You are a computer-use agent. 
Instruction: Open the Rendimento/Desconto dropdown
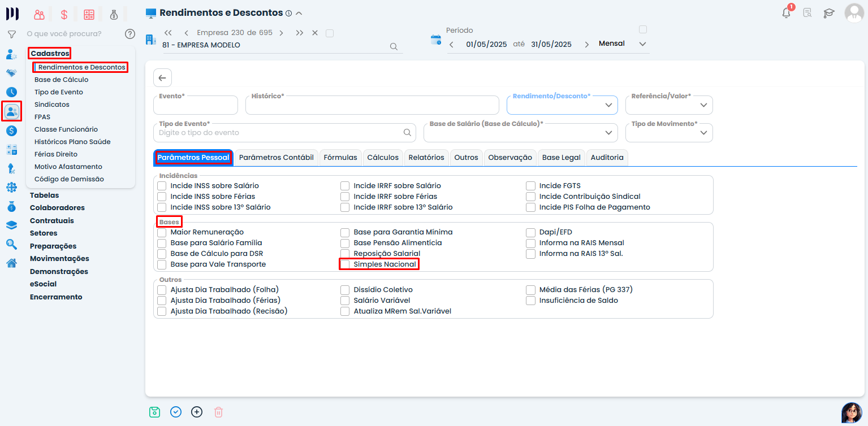pos(562,105)
